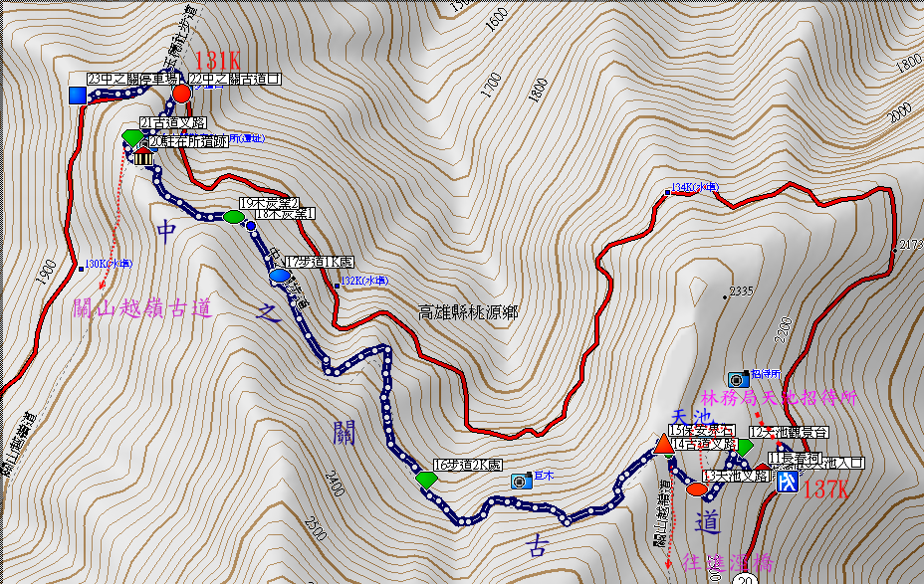Open the camera icon beside 招待所
924x584 pixels.
pyautogui.click(x=737, y=379)
